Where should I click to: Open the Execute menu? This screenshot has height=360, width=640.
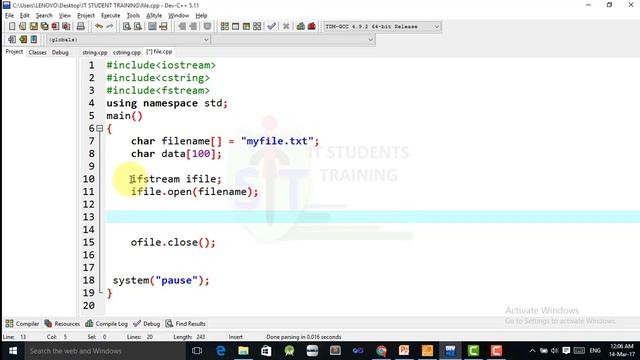111,16
